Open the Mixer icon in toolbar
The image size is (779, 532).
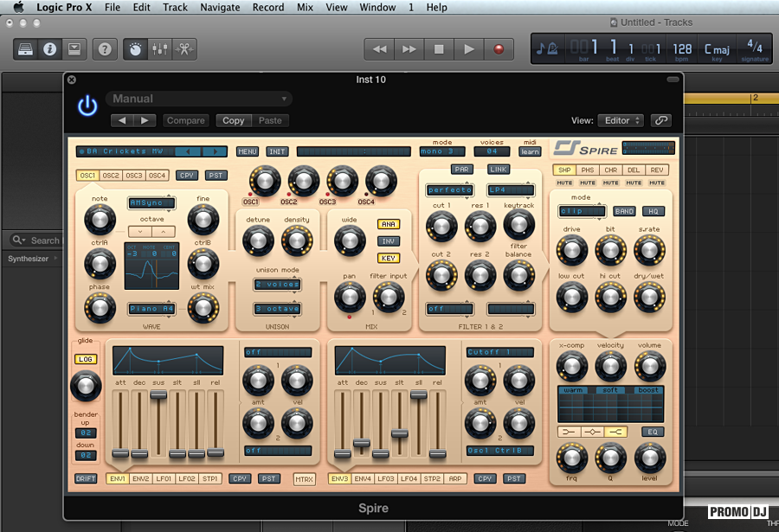pos(159,49)
